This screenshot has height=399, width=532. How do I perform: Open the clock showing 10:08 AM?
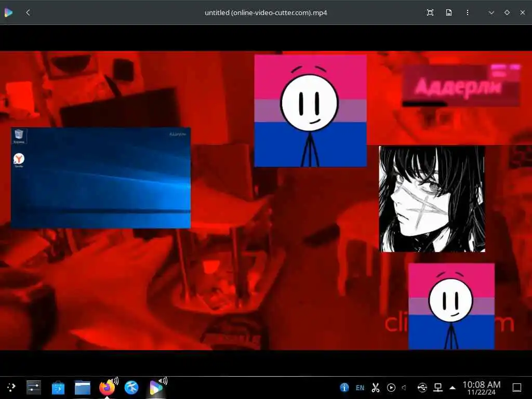click(x=482, y=388)
